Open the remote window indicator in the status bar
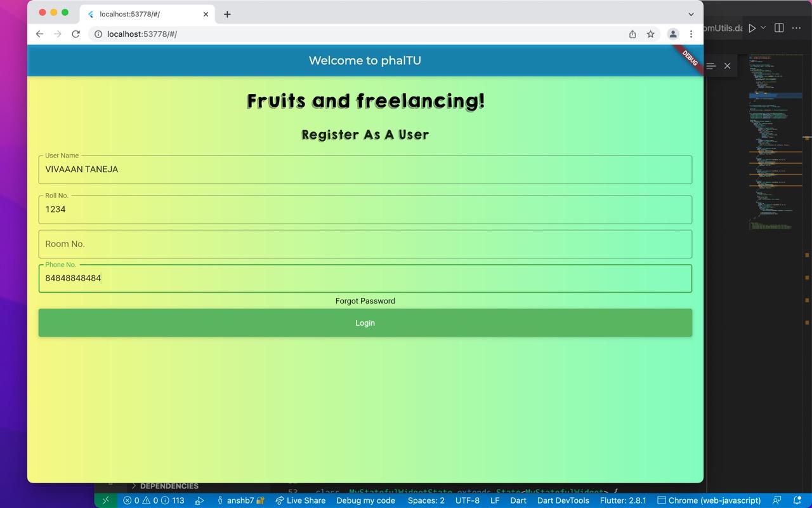 click(x=105, y=500)
